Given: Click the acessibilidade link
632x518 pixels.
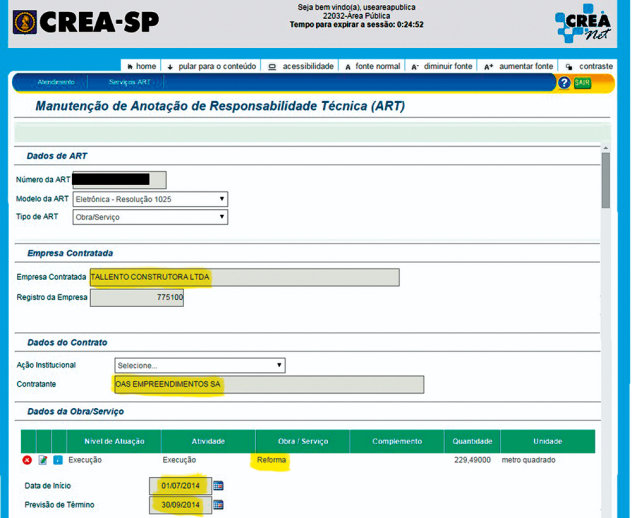Looking at the screenshot, I should pos(301,66).
